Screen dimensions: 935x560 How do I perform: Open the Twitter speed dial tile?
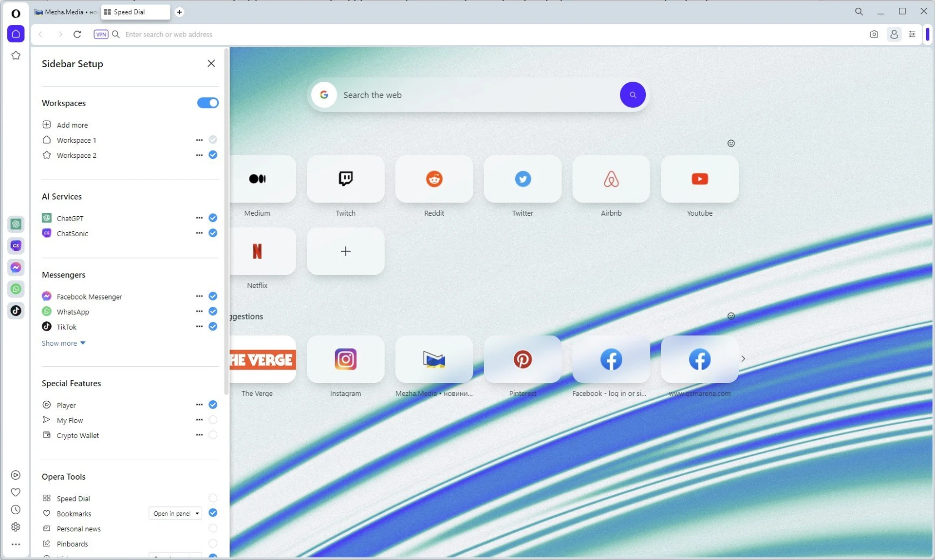pyautogui.click(x=523, y=179)
